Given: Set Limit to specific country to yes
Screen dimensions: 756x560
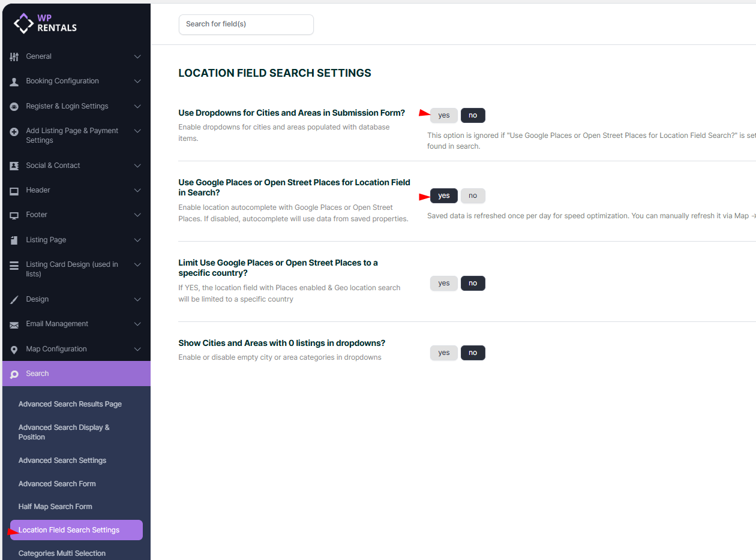Looking at the screenshot, I should [x=444, y=283].
